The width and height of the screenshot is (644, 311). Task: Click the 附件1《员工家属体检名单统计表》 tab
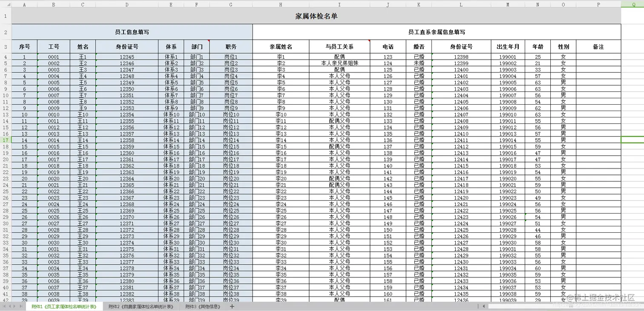pyautogui.click(x=64, y=305)
